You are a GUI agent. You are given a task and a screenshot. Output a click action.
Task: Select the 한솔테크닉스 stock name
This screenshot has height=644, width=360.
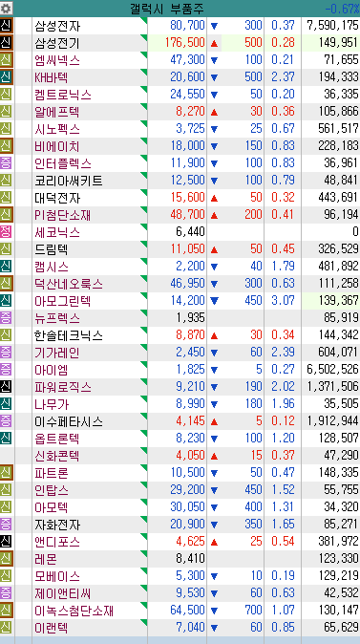(x=69, y=336)
